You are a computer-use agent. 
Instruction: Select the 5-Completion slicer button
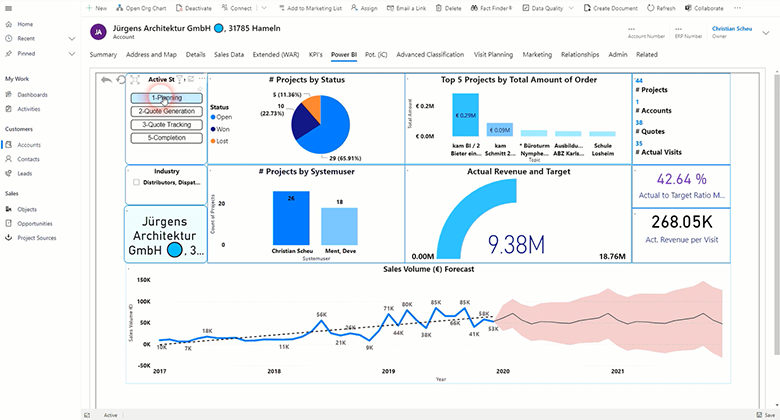click(167, 138)
